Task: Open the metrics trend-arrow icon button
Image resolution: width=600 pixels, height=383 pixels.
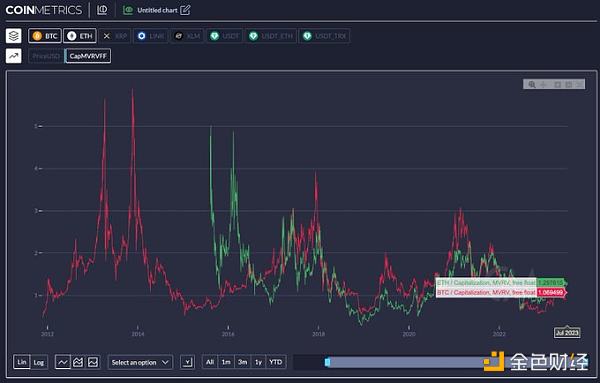Action: coord(14,56)
